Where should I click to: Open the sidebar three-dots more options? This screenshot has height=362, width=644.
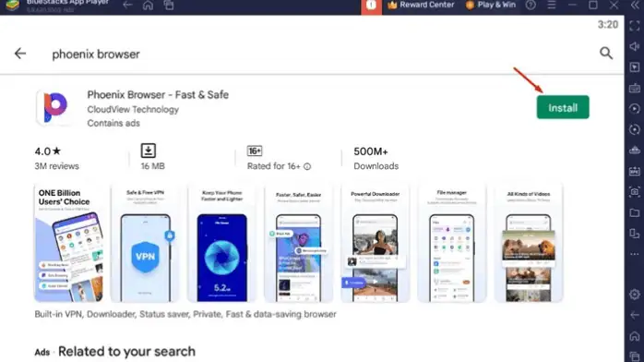[635, 254]
